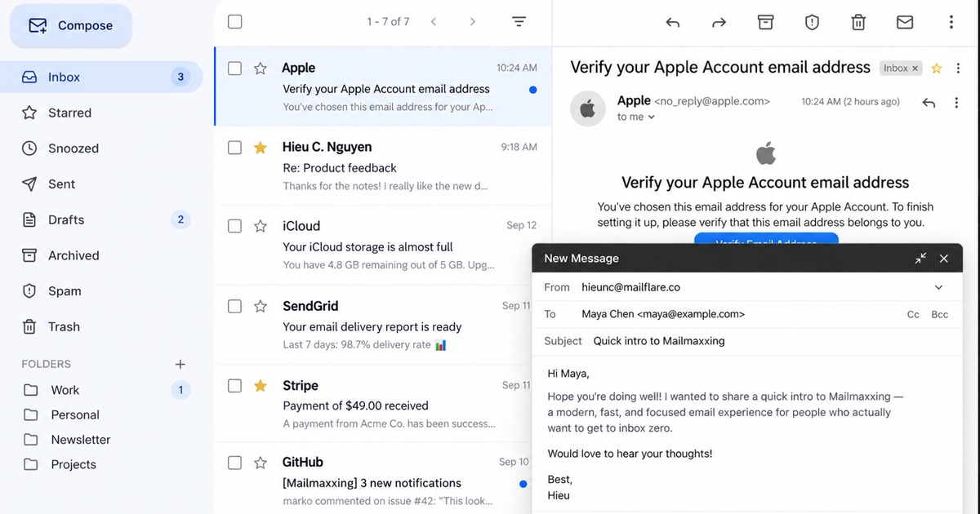
Task: Delete the open email with trash icon
Action: tap(858, 23)
